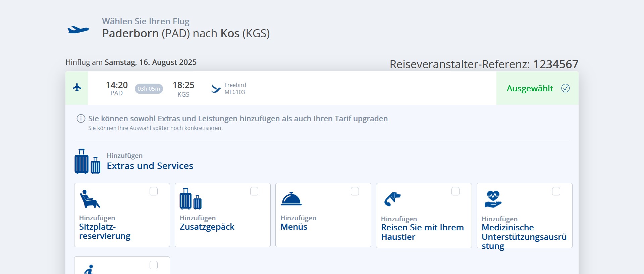The width and height of the screenshot is (644, 274).
Task: Open the Zusatzgepäck title link
Action: tap(207, 227)
